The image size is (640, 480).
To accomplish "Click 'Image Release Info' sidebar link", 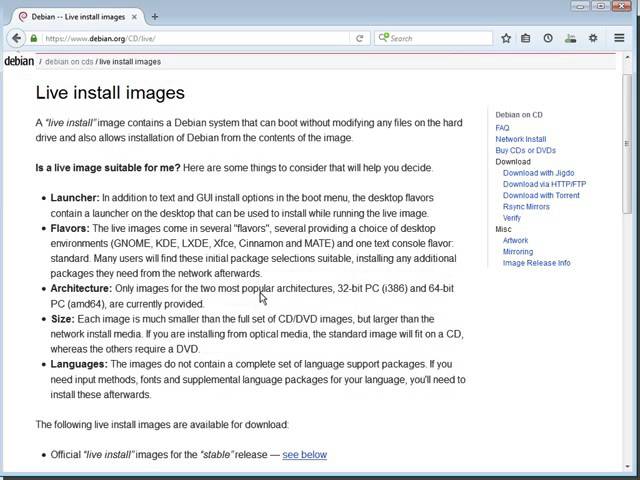I will pos(536,263).
